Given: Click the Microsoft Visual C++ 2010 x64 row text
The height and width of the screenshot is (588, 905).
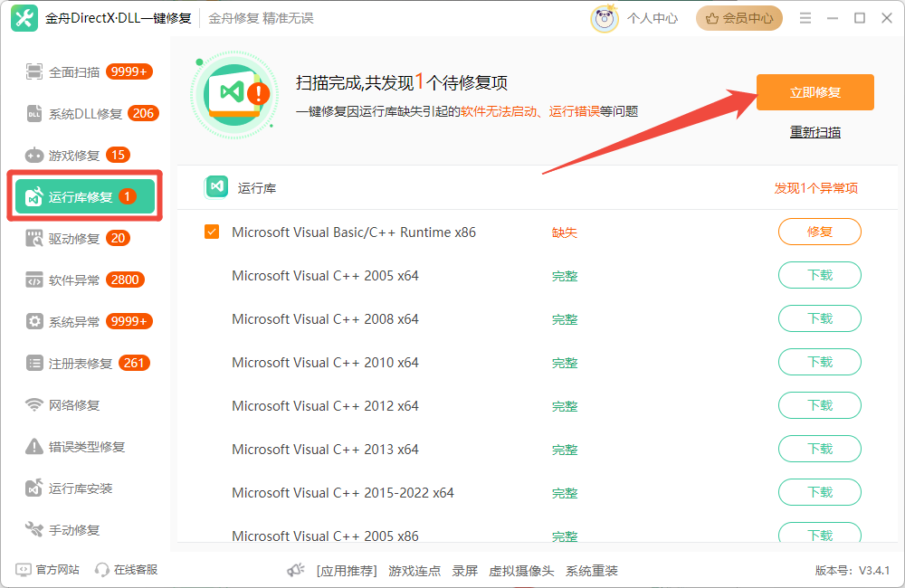Looking at the screenshot, I should point(325,363).
